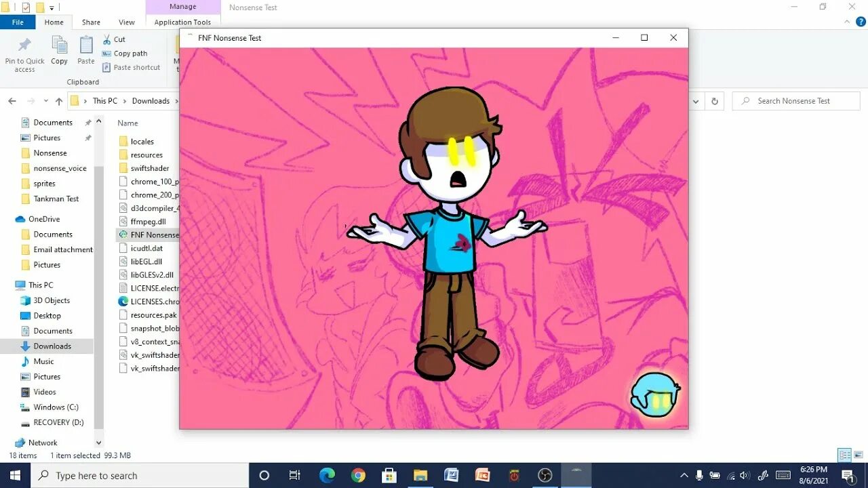Click the New folder icon in title bar
The height and width of the screenshot is (488, 868).
click(x=40, y=7)
